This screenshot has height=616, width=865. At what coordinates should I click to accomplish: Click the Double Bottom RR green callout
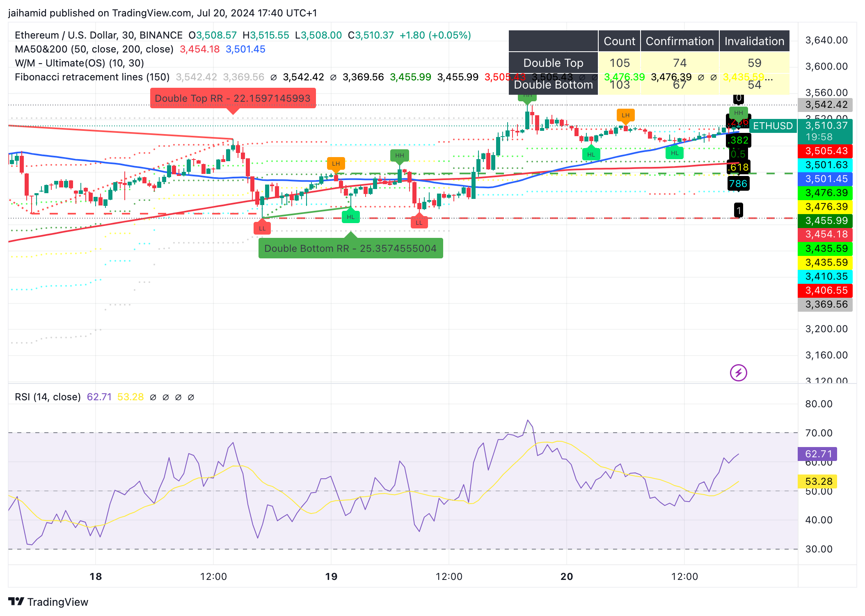point(350,249)
